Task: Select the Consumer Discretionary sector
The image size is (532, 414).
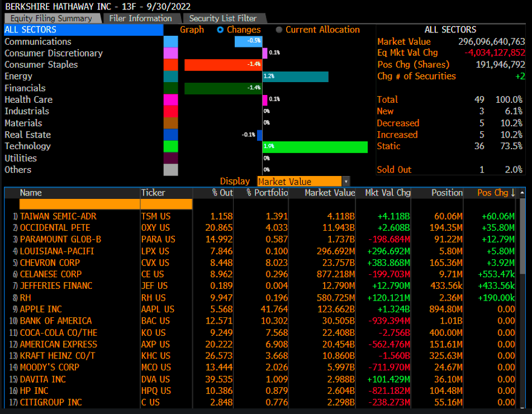Action: 83,53
